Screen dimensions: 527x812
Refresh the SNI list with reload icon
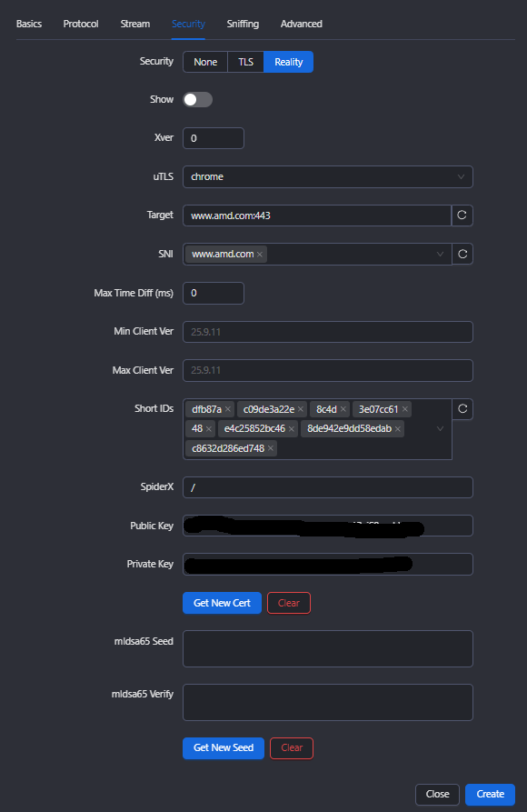pyautogui.click(x=462, y=254)
